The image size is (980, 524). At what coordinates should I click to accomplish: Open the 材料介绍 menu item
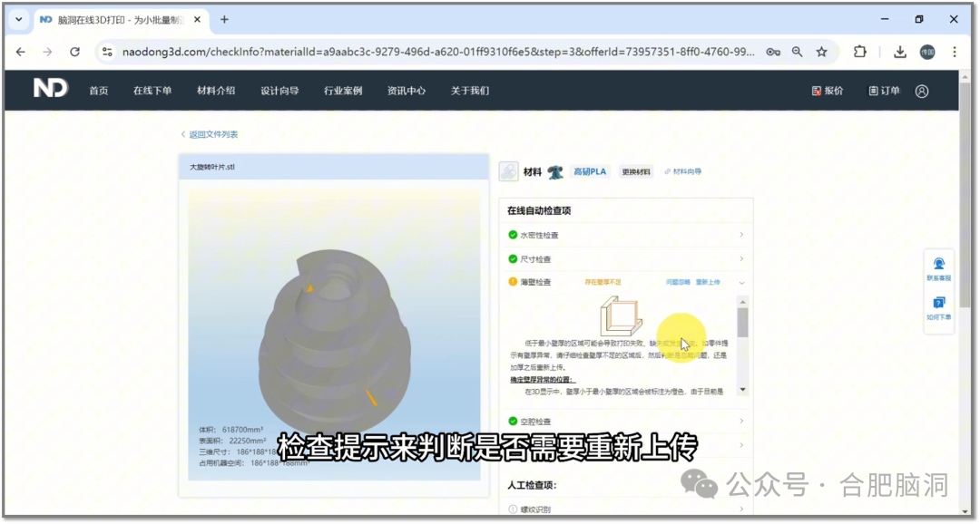(x=216, y=91)
